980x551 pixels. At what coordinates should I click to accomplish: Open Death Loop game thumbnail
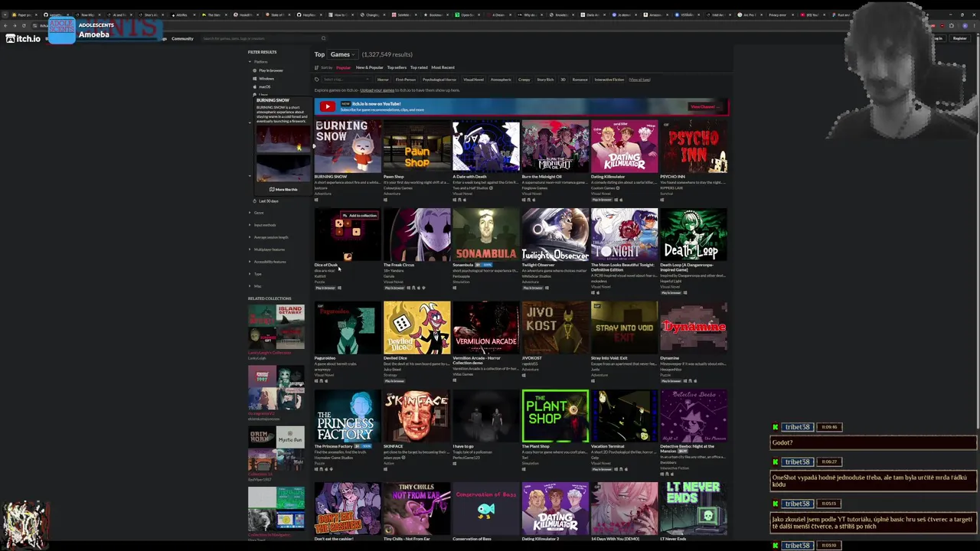click(693, 235)
